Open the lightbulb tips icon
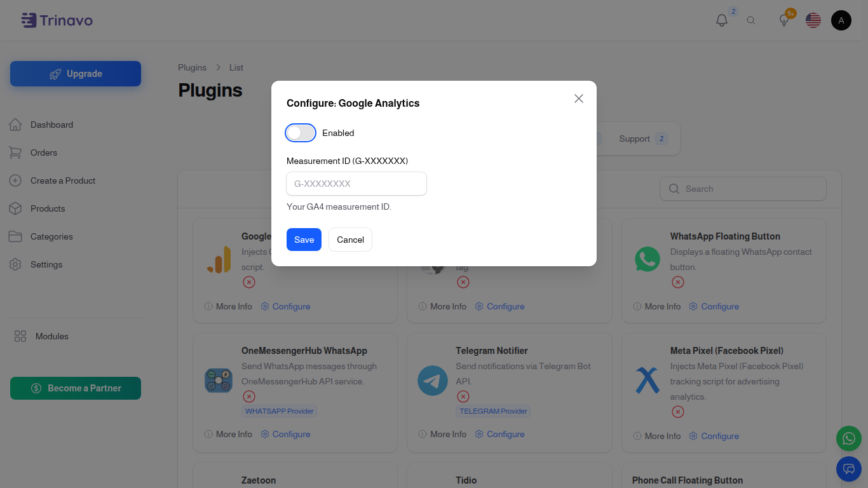 coord(784,20)
